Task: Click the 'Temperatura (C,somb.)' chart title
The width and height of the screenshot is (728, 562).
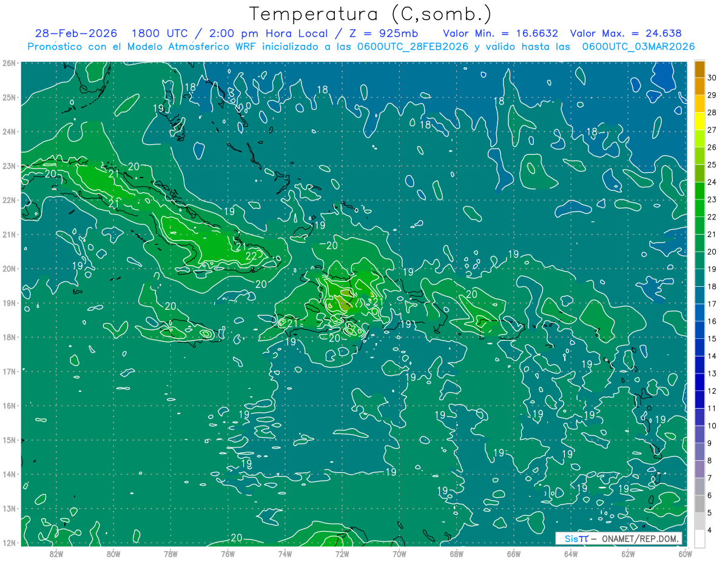Action: tap(370, 14)
